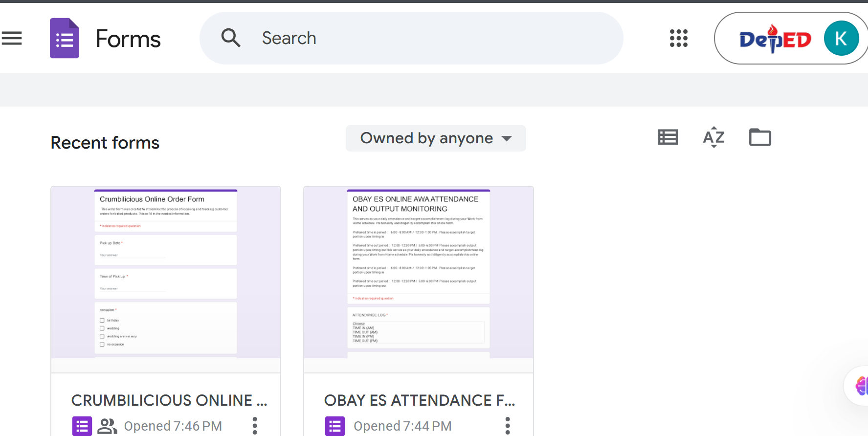This screenshot has width=868, height=436.
Task: Expand the Owned by anyone dropdown
Action: point(436,138)
